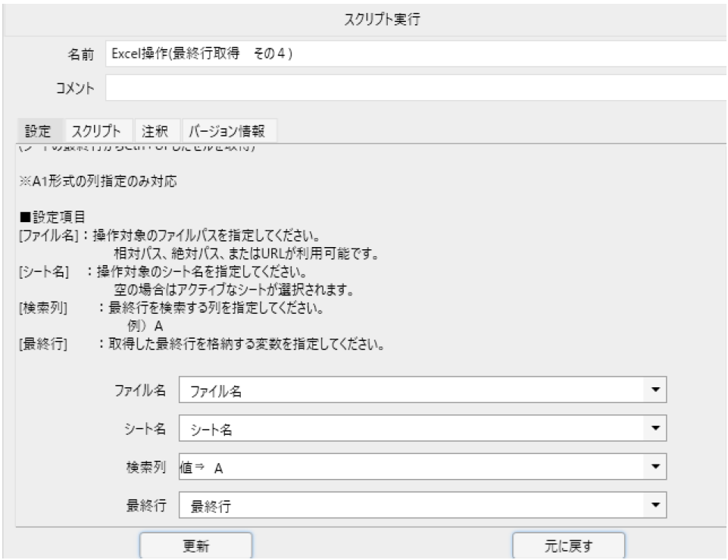This screenshot has height=560, width=728.
Task: Expand the ファイル名 dropdown arrow
Action: [655, 391]
